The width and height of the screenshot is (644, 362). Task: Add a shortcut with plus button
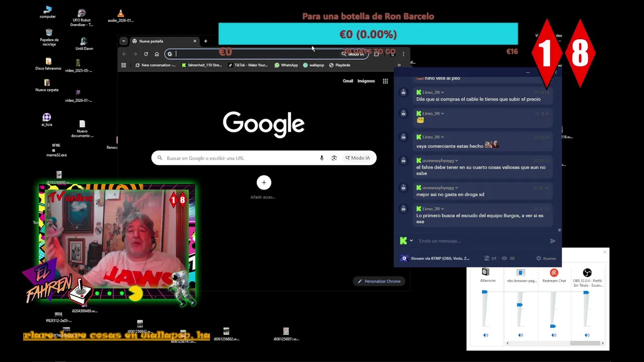[x=264, y=183]
